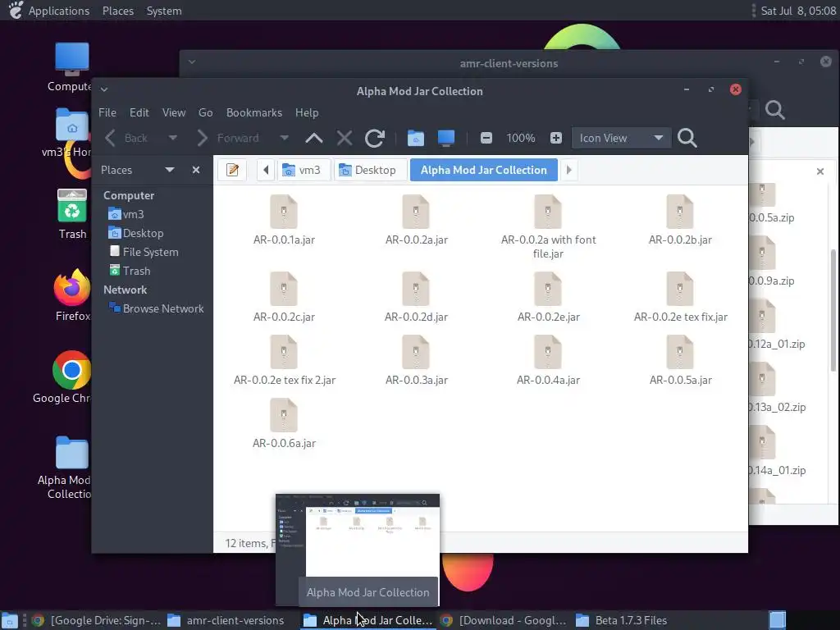Close the Places sidebar
Viewport: 840px width, 630px height.
196,170
